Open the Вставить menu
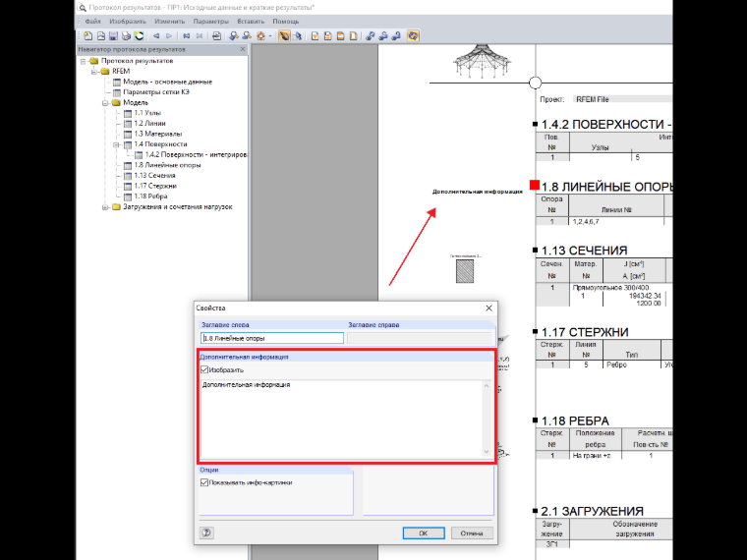Image resolution: width=747 pixels, height=560 pixels. click(251, 22)
